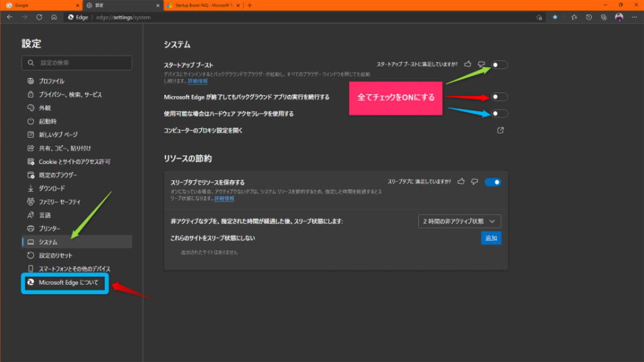Click コンピューターのプロキシ設定を開く row
Image resolution: width=644 pixels, height=362 pixels.
336,130
